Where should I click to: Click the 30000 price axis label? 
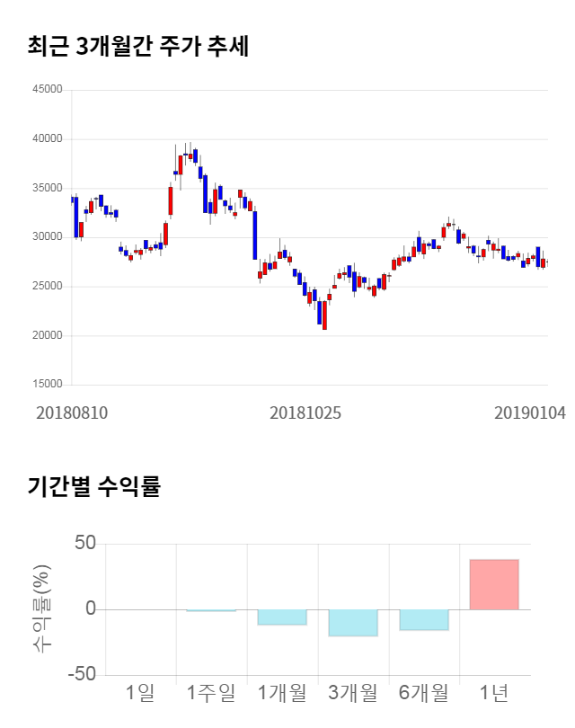point(47,237)
